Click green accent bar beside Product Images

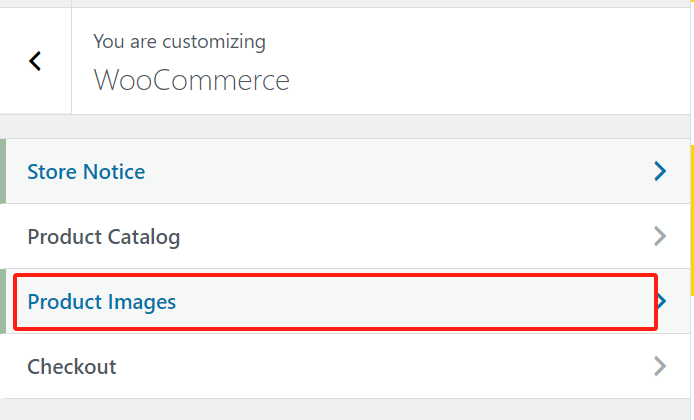click(3, 301)
